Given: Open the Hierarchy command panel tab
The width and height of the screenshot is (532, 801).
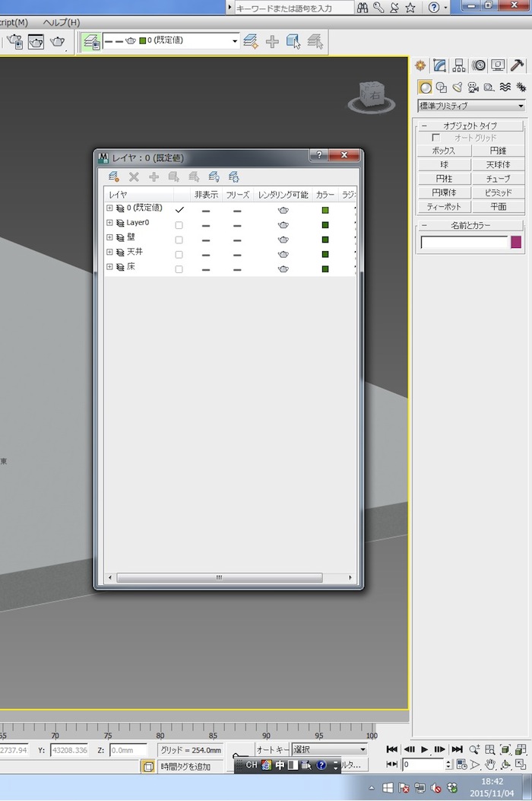Looking at the screenshot, I should pos(459,65).
